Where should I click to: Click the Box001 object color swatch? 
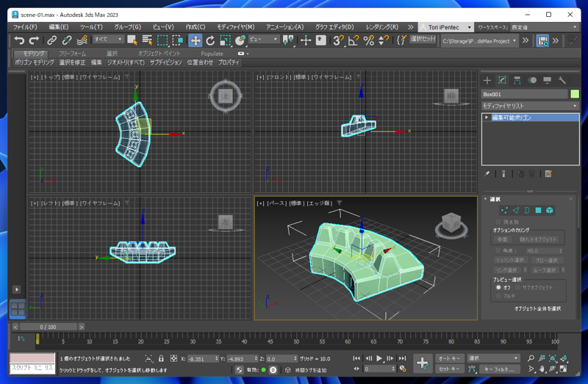coord(575,94)
